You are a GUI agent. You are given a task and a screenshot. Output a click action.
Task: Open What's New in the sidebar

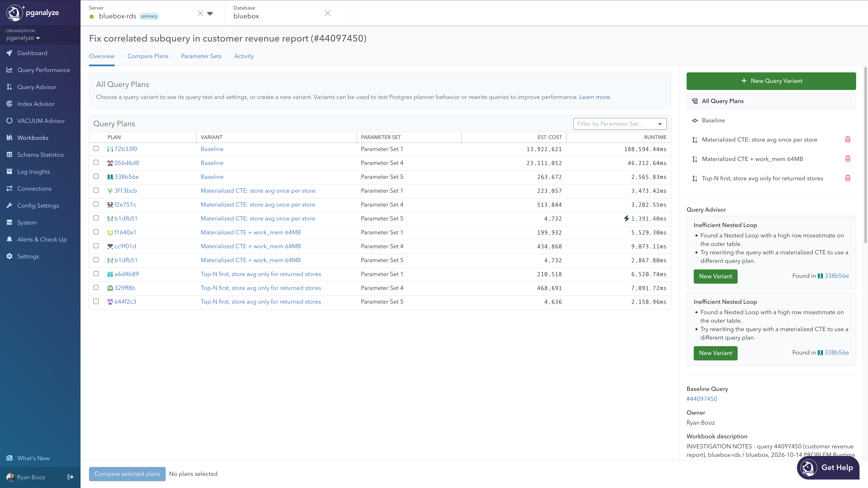pos(33,458)
